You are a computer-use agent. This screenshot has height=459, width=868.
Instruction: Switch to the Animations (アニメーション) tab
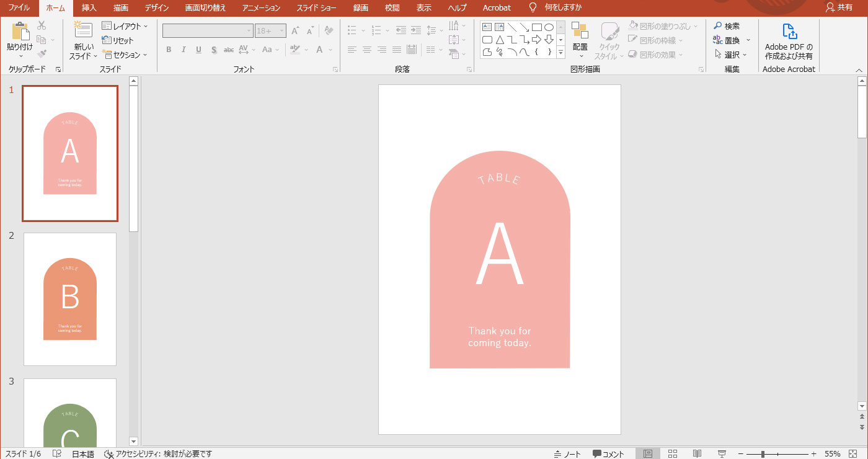tap(261, 8)
